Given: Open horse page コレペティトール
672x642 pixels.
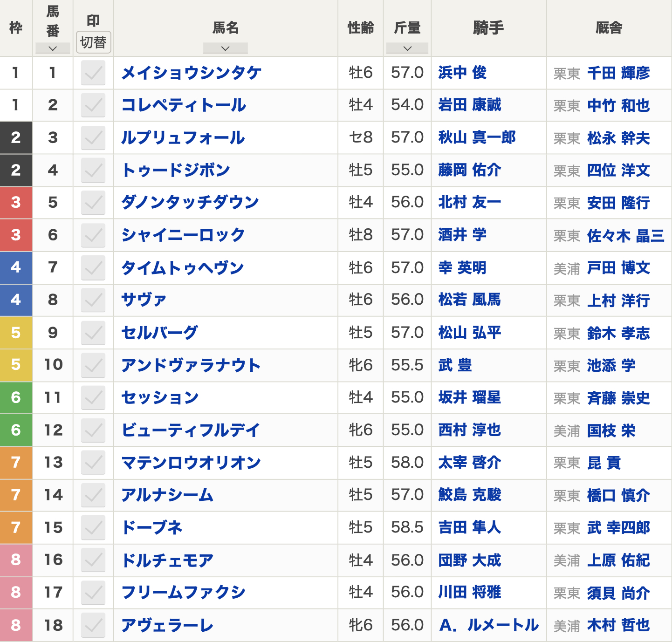Looking at the screenshot, I should pyautogui.click(x=184, y=105).
